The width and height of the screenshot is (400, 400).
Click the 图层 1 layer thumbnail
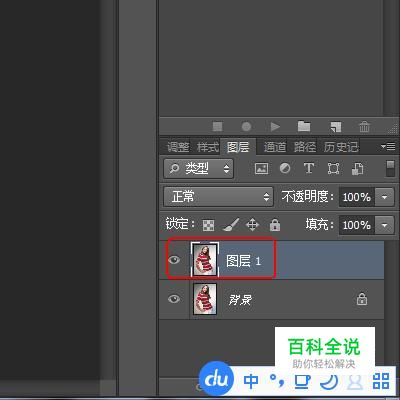[x=205, y=259]
